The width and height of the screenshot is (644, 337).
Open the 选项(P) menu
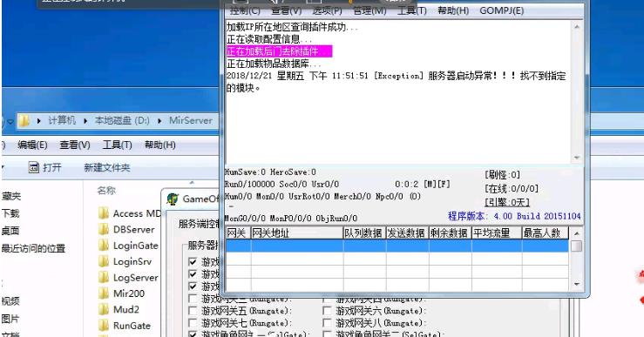[328, 10]
